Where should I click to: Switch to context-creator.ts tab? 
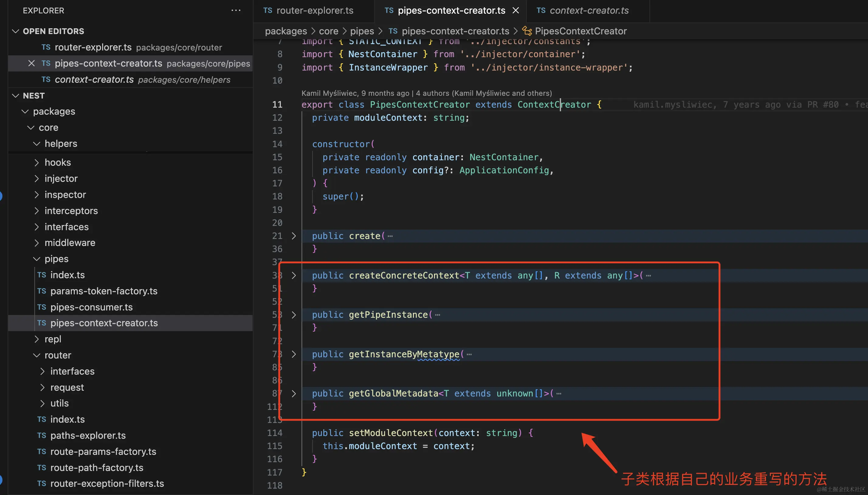588,11
